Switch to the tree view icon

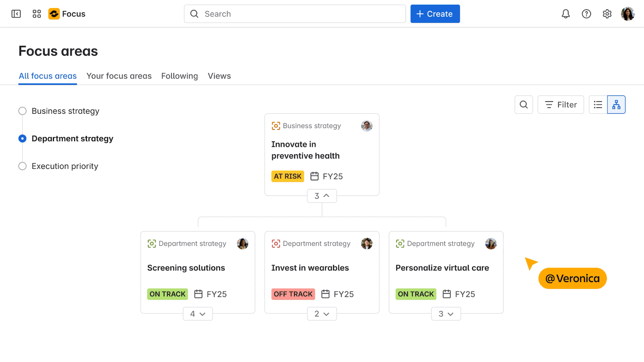coord(616,105)
